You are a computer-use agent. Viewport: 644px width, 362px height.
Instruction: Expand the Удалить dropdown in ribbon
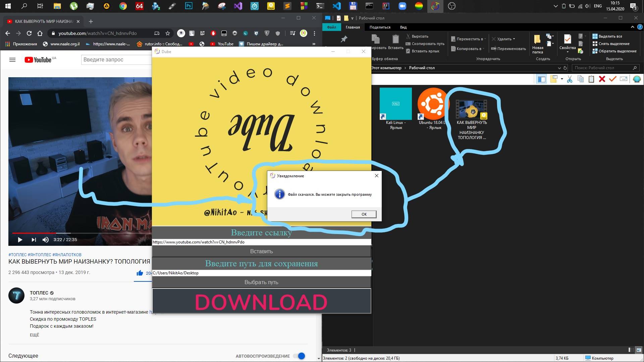click(x=514, y=39)
